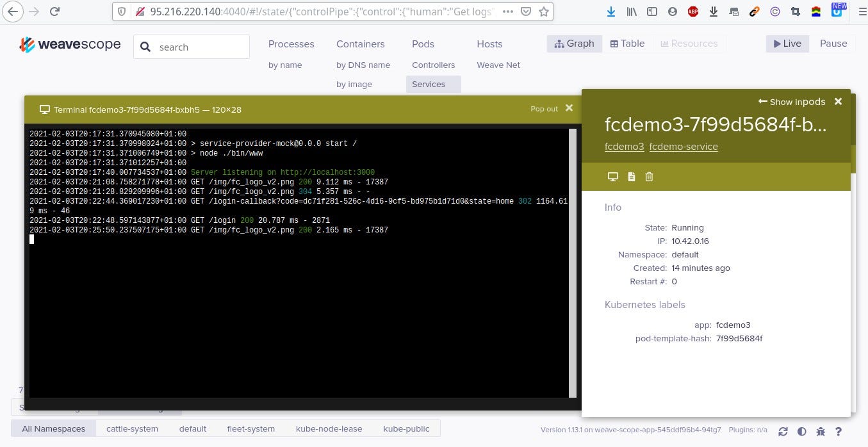Get logs via document icon
Image resolution: width=868 pixels, height=447 pixels.
pos(631,177)
